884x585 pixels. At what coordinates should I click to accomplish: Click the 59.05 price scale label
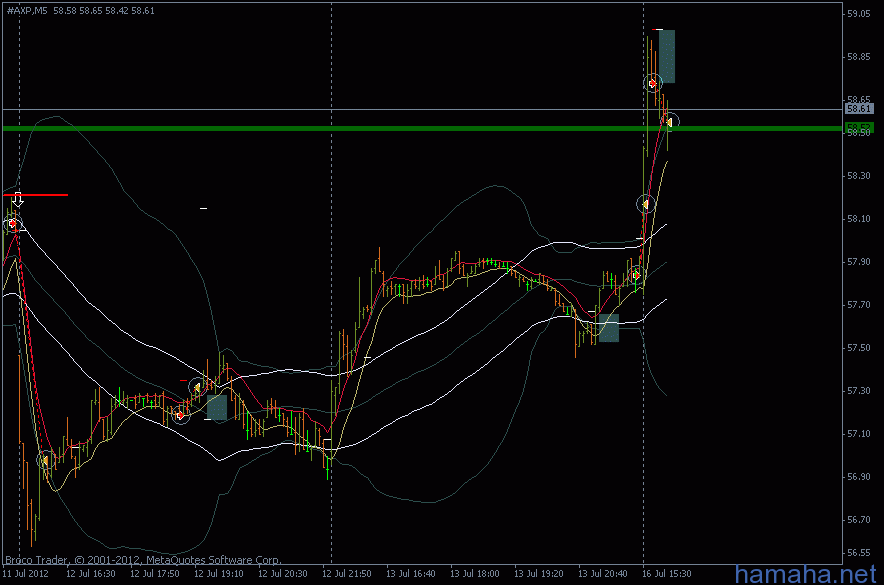tap(858, 14)
